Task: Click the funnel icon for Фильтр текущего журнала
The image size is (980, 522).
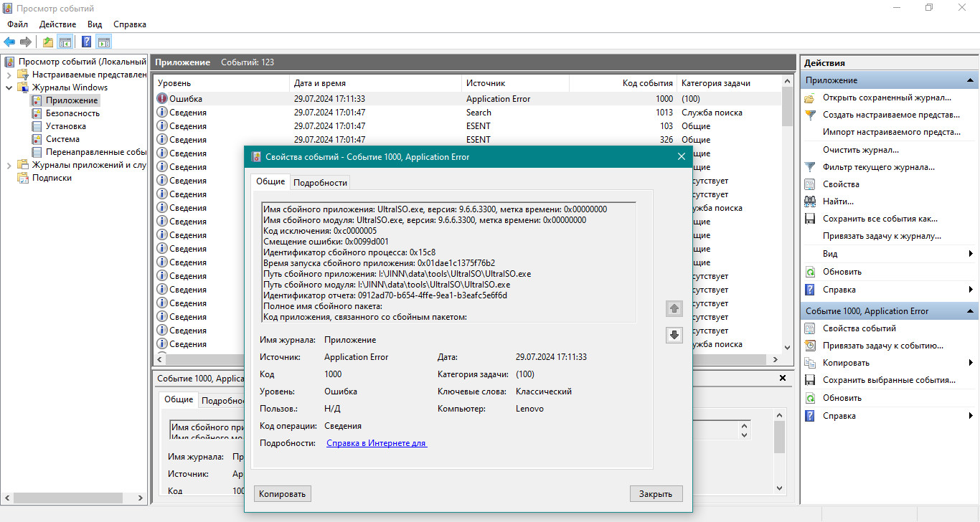Action: coord(810,167)
